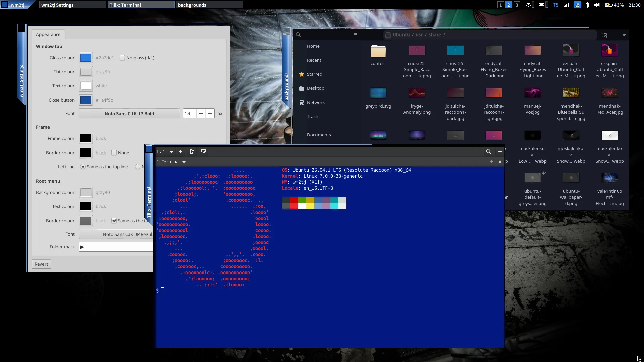The height and width of the screenshot is (362, 644).
Task: Switch to the 'backgrounds' taskbar entry
Action: coord(209,5)
